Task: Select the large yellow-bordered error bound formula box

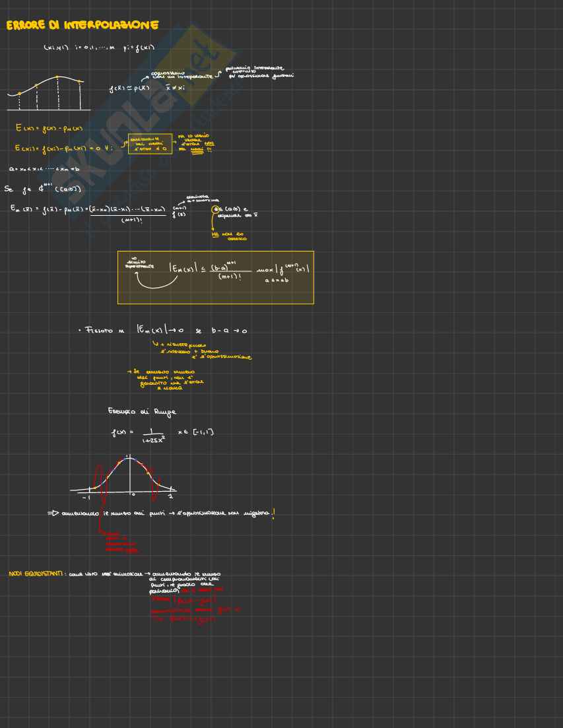Action: [215, 277]
